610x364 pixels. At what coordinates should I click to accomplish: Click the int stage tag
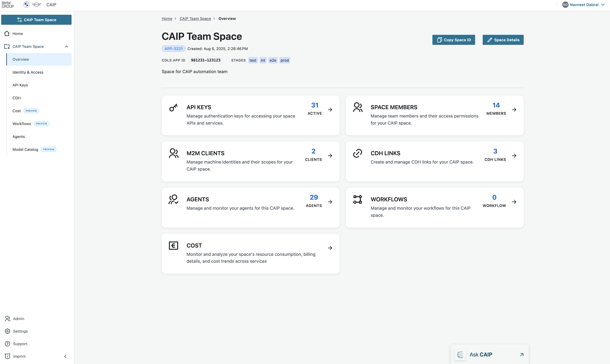point(263,60)
